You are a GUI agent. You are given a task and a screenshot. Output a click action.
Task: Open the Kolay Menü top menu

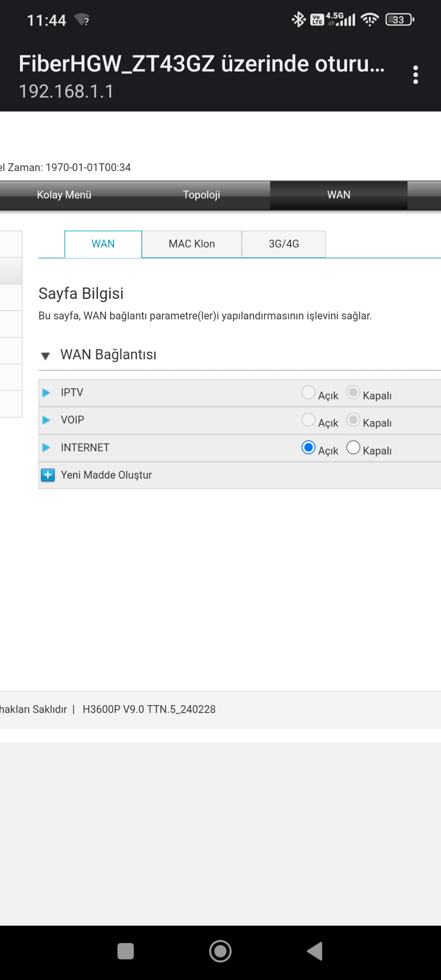[64, 195]
